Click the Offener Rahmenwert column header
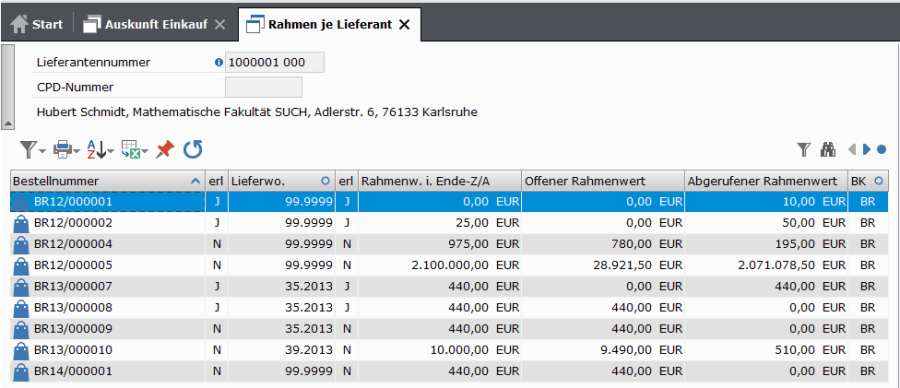Screen dimensions: 900x388 (603, 181)
